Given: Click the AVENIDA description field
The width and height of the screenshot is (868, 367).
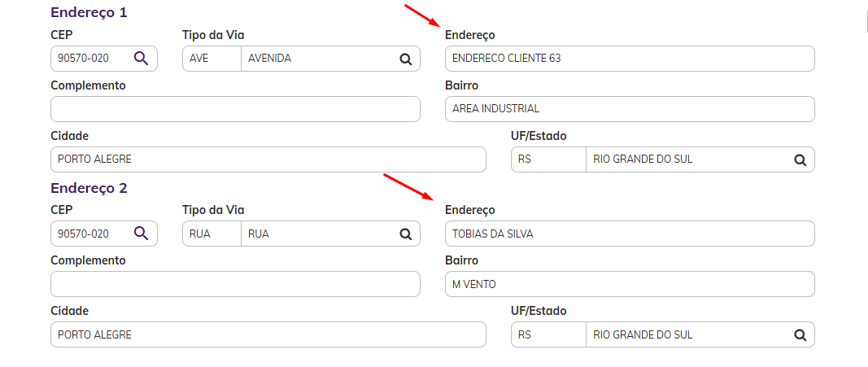Looking at the screenshot, I should 320,59.
